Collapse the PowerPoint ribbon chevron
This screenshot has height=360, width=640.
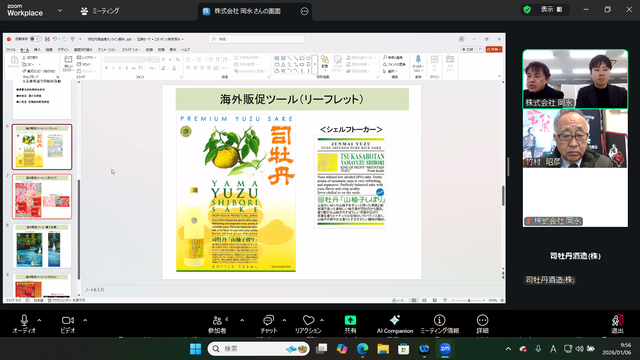point(499,76)
